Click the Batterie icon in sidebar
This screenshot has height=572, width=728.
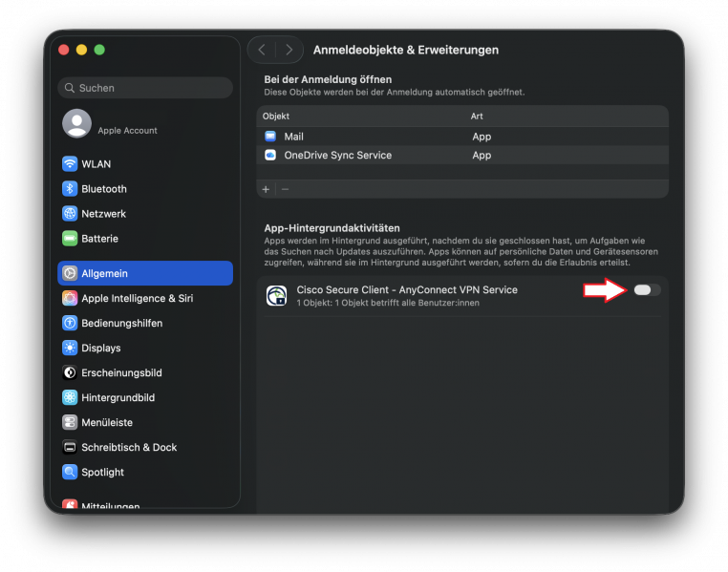pyautogui.click(x=70, y=239)
